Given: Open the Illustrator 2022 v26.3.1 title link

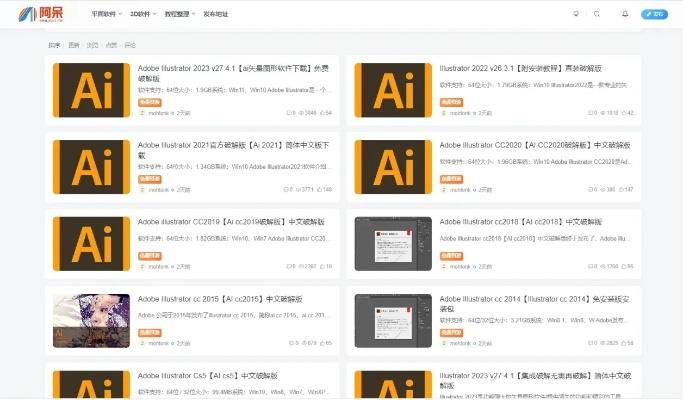Looking at the screenshot, I should pos(521,68).
